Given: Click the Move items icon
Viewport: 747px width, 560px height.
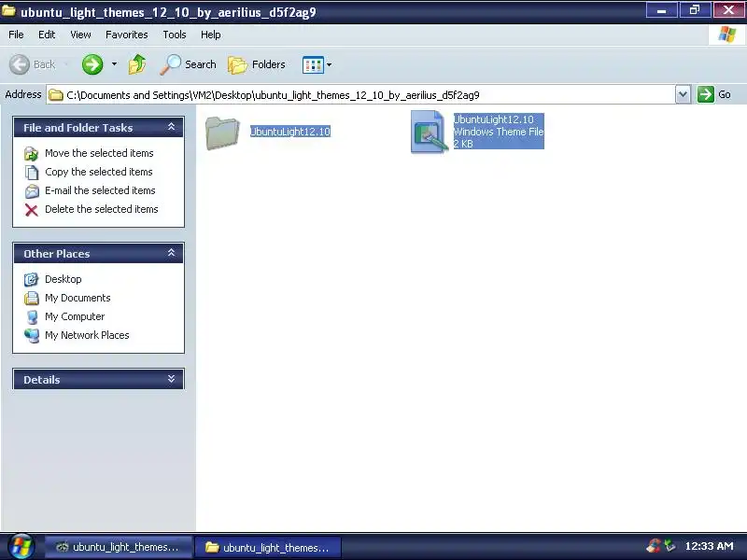Looking at the screenshot, I should 32,153.
